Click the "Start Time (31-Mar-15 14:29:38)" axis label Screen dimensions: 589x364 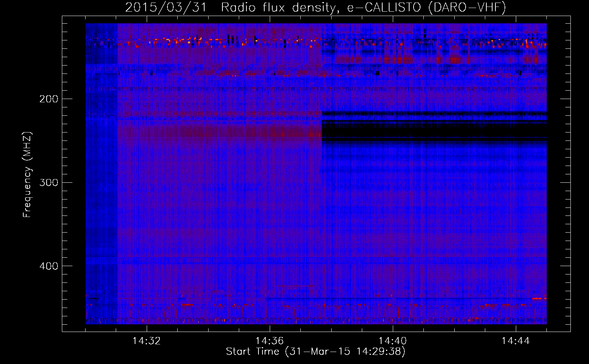tap(316, 352)
